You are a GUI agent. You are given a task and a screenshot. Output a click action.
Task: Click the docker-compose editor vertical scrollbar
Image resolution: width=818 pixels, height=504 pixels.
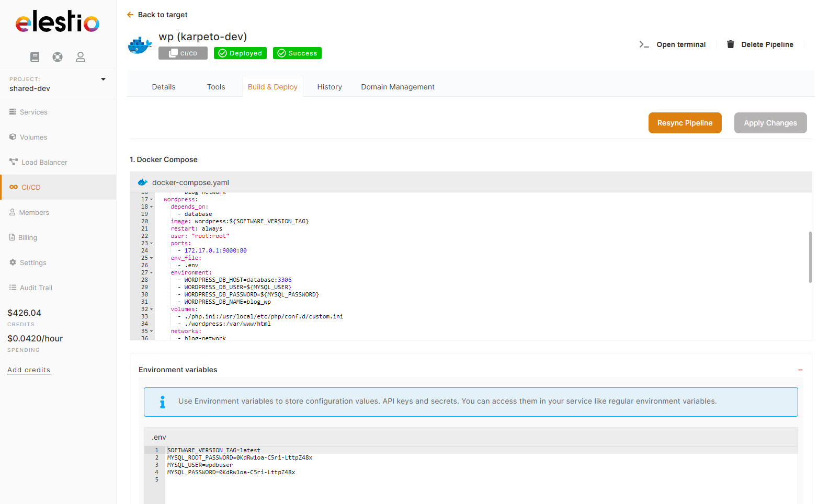(810, 257)
